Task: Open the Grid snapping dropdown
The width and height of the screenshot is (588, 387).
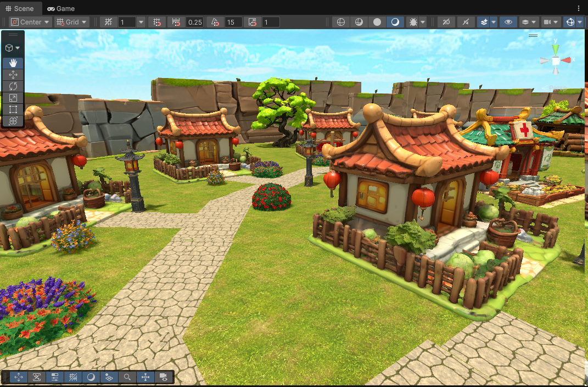Action: (x=71, y=22)
